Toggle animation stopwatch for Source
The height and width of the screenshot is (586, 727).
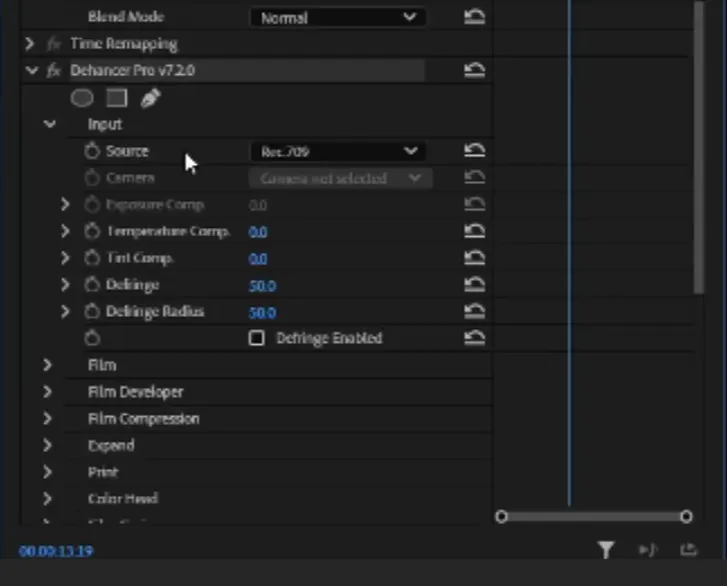pyautogui.click(x=92, y=151)
